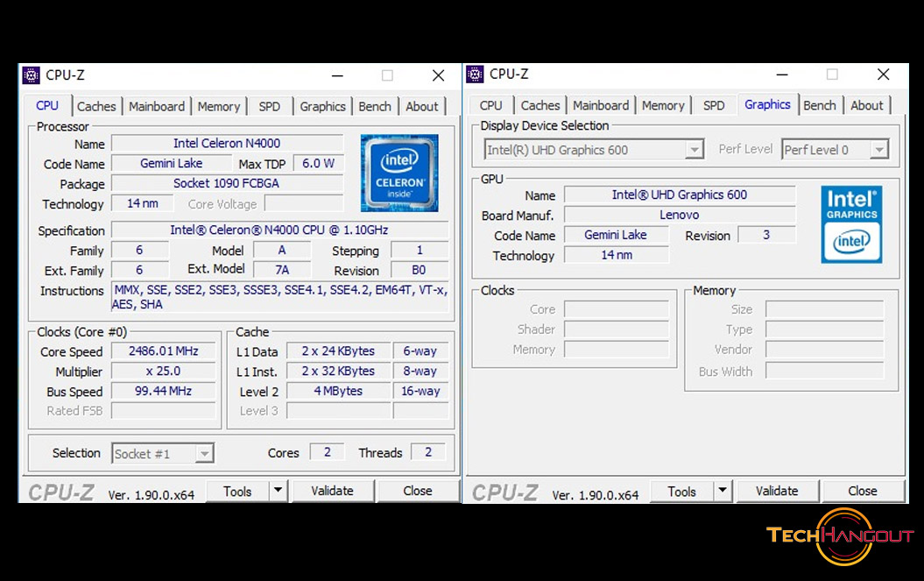Screen dimensions: 924x581
Task: Click the Intel Celeron inside logo badge
Action: [x=399, y=173]
